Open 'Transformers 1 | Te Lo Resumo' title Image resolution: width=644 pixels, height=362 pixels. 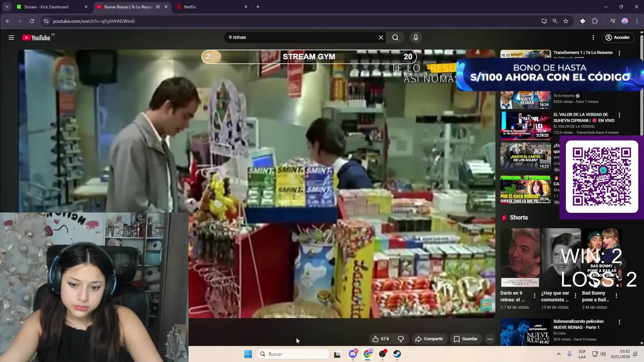(x=583, y=53)
